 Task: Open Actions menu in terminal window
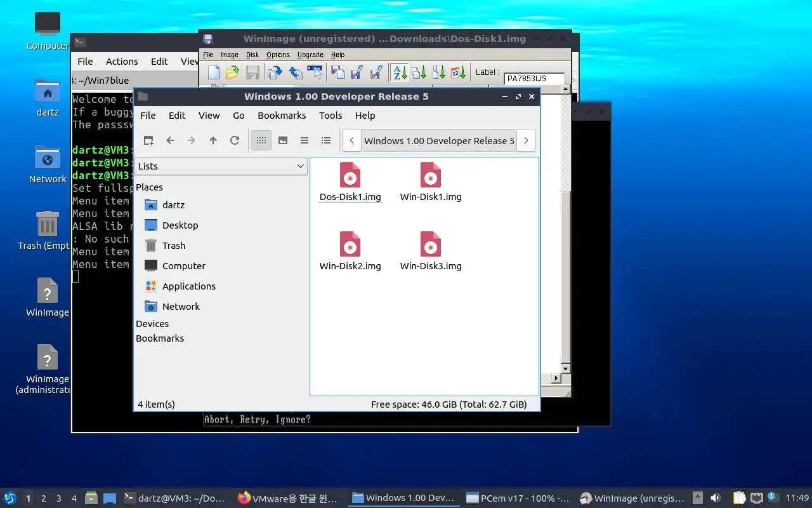pyautogui.click(x=122, y=62)
